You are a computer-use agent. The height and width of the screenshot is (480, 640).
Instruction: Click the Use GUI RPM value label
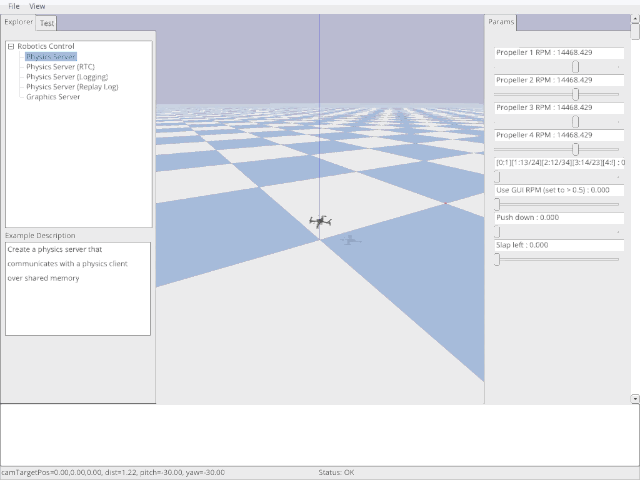[559, 190]
